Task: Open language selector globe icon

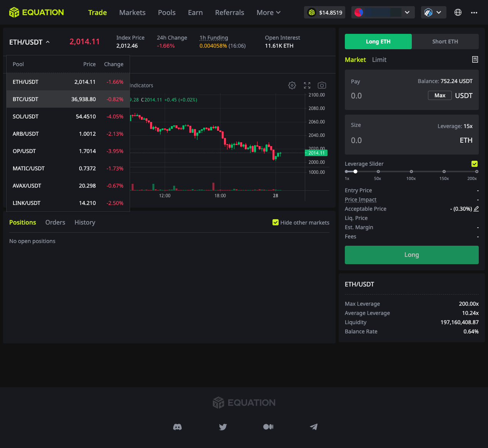Action: (x=458, y=12)
